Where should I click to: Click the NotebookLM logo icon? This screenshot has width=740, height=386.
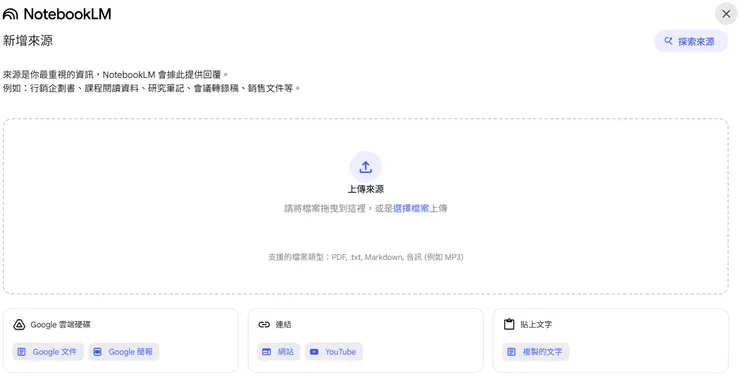pos(10,14)
